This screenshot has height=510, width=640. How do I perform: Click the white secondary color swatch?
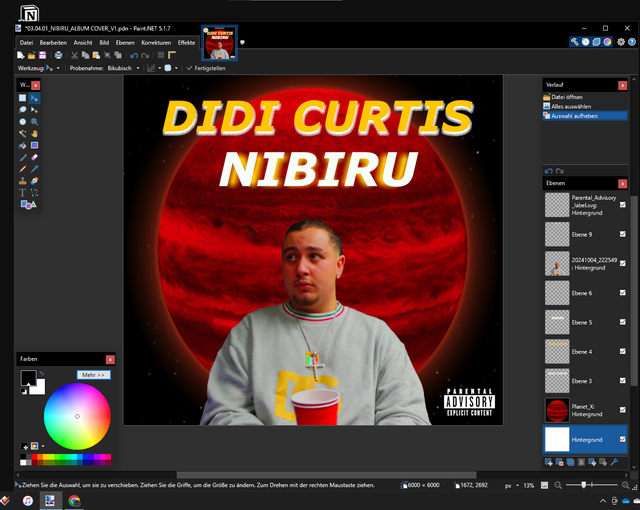click(38, 388)
